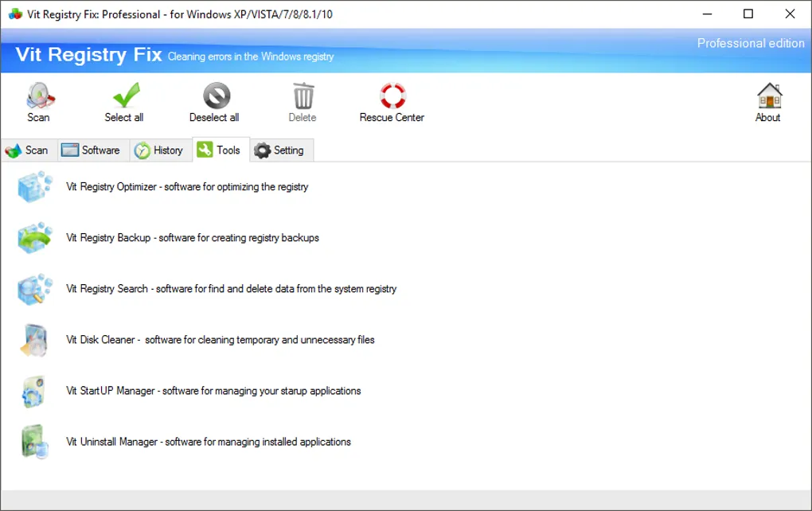Open the Software tab
812x511 pixels.
92,150
